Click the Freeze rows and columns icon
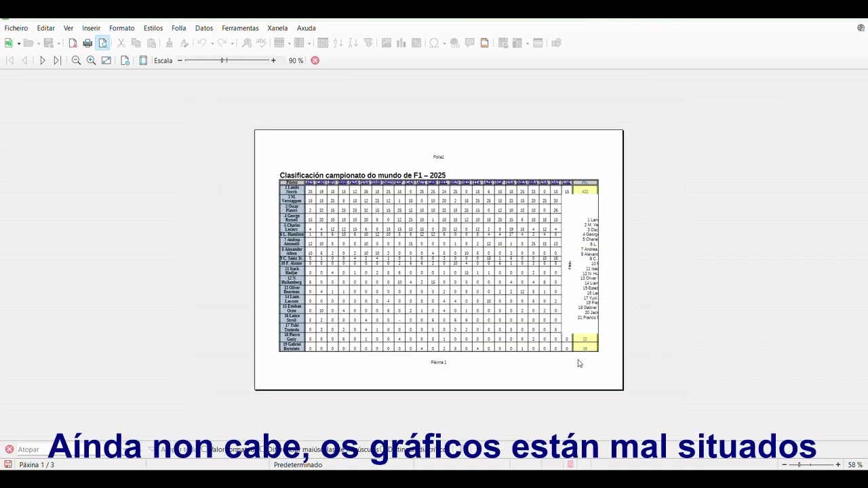Viewport: 868px width, 488px height. (x=517, y=43)
